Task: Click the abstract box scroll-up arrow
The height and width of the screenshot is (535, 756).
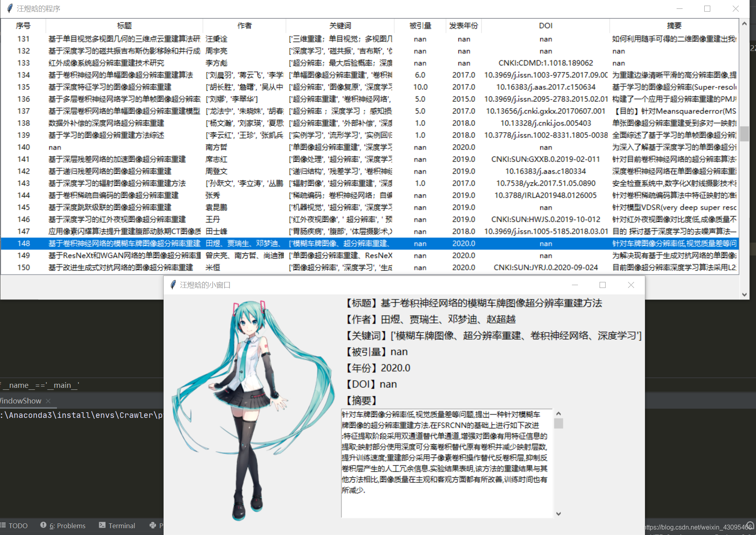Action: [x=558, y=413]
